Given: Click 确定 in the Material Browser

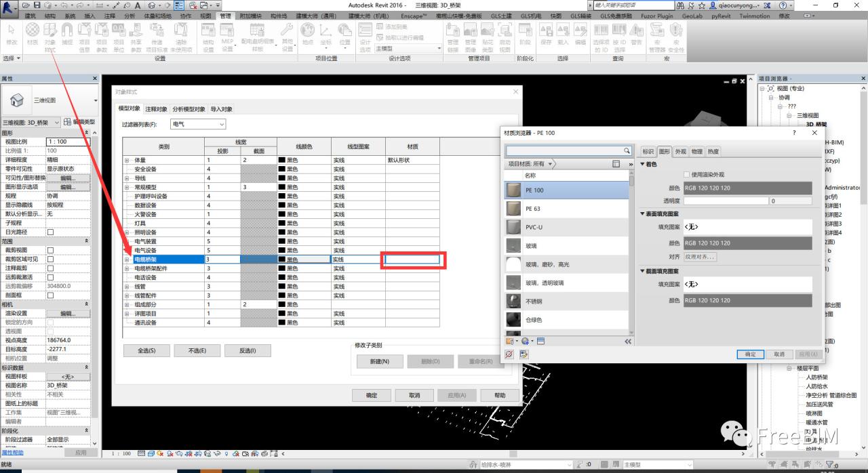Looking at the screenshot, I should [750, 354].
